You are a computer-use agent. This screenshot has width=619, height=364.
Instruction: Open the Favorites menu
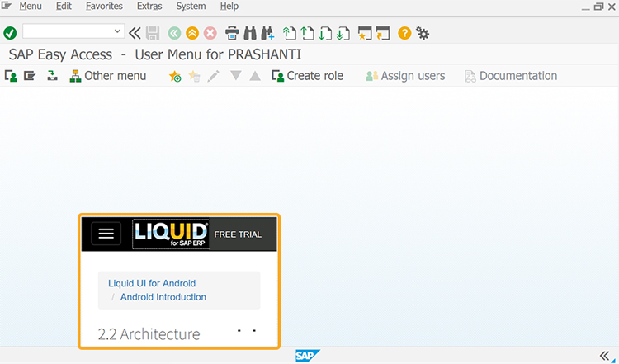[104, 7]
